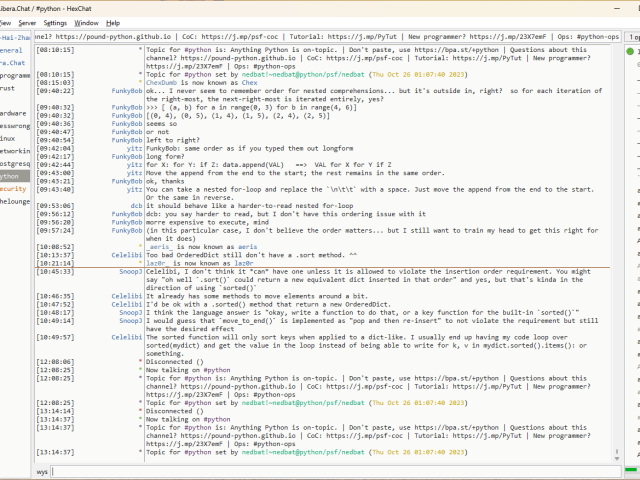Image resolution: width=640 pixels, height=480 pixels.
Task: Open the Help menu
Action: tap(113, 22)
